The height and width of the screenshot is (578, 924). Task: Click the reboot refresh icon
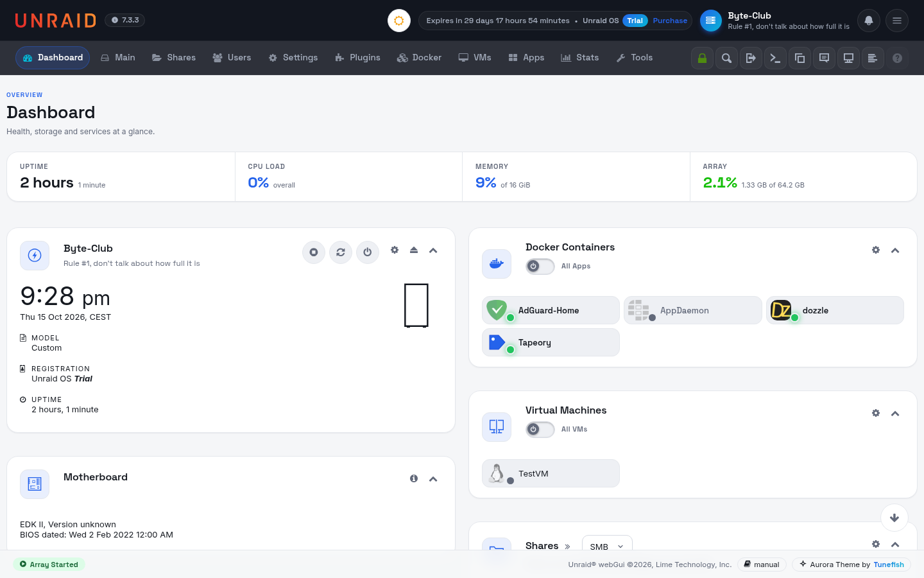tap(341, 252)
